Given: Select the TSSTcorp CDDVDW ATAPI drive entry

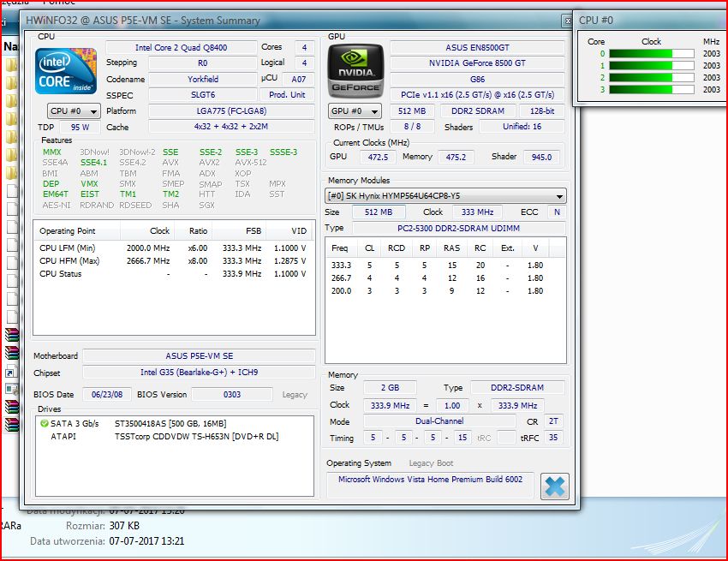Looking at the screenshot, I should (175, 437).
